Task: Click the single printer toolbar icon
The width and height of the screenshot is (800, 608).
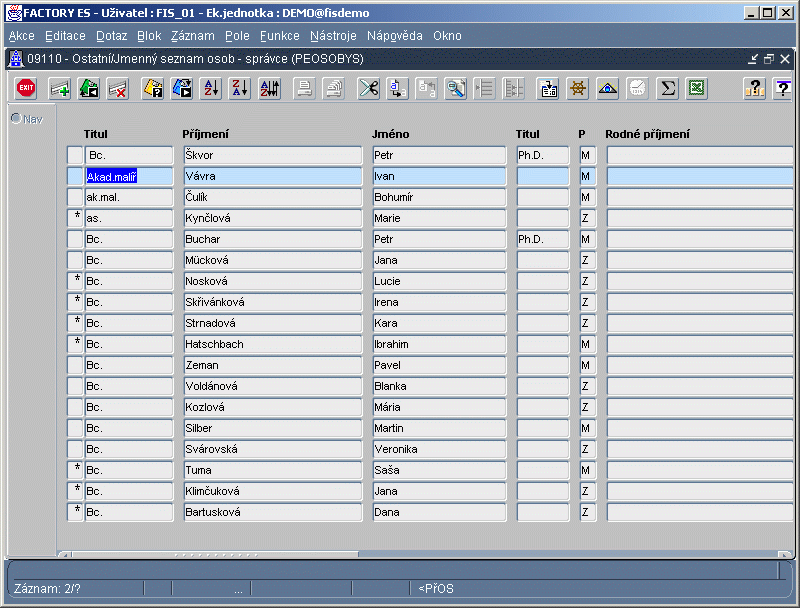Action: [305, 88]
